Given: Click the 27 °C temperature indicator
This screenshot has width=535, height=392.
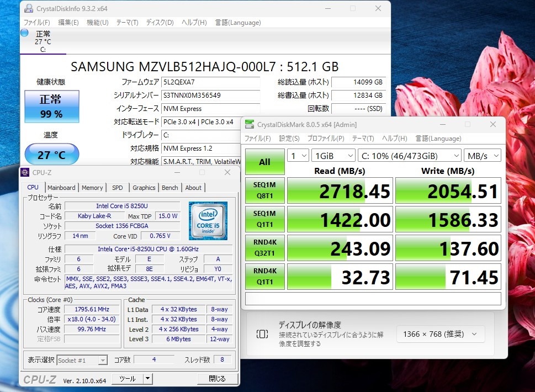Looking at the screenshot, I should tap(52, 155).
